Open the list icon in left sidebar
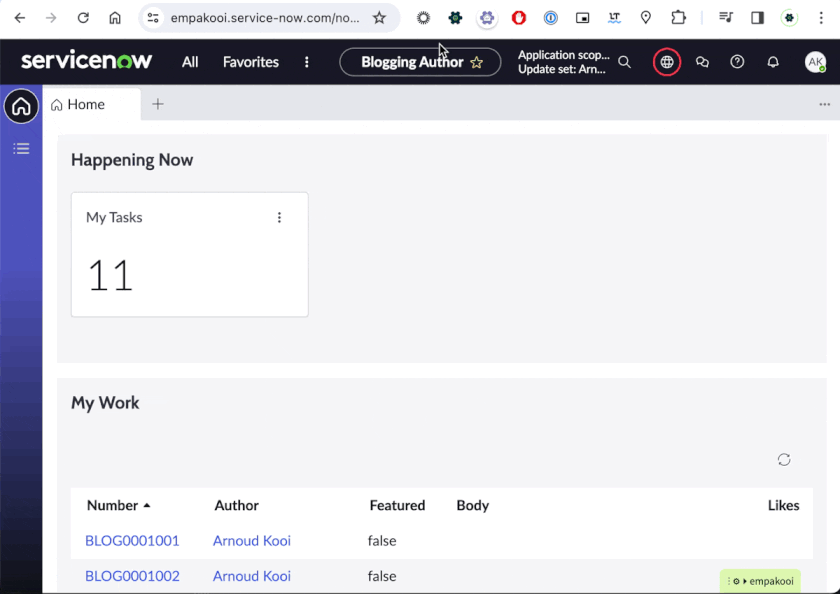This screenshot has width=840, height=594. 21,149
